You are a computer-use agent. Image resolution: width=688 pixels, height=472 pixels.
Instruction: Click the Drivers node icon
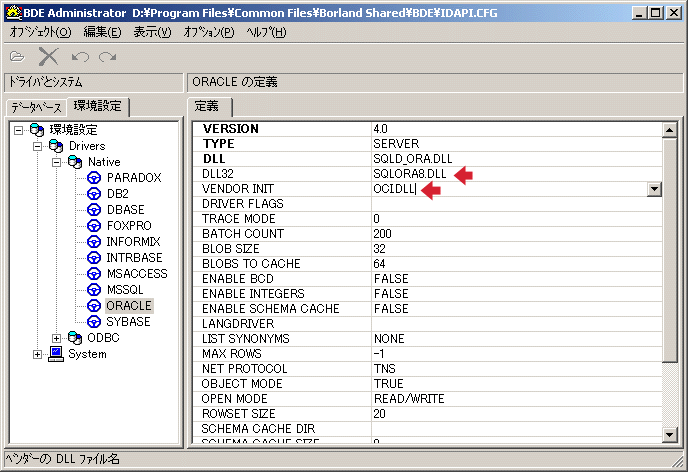click(56, 146)
